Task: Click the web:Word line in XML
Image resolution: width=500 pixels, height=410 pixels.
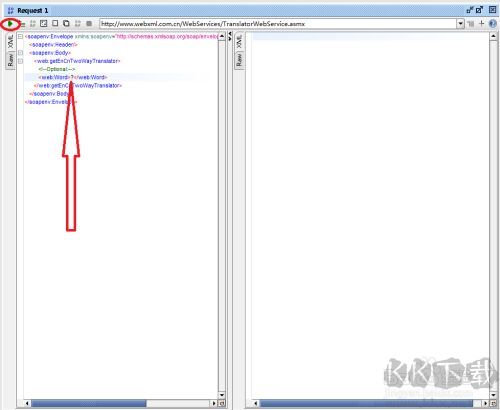Action: (73, 77)
